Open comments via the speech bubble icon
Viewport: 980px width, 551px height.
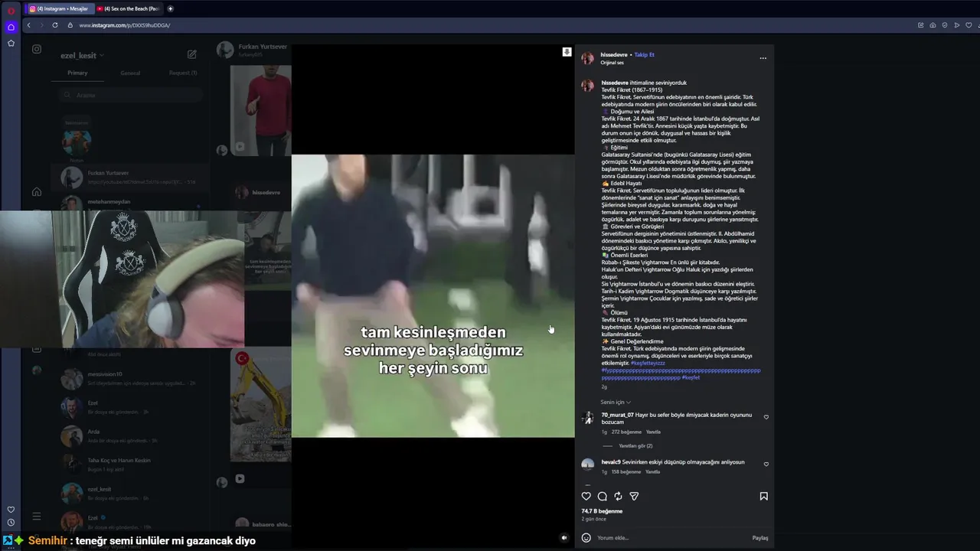603,497
